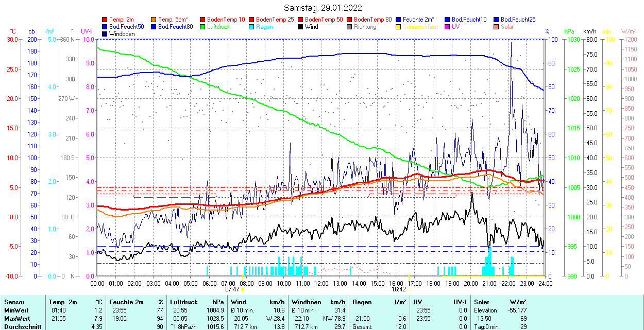The image size is (644, 330).
Task: Click the Solar legend color square
Action: tap(496, 27)
